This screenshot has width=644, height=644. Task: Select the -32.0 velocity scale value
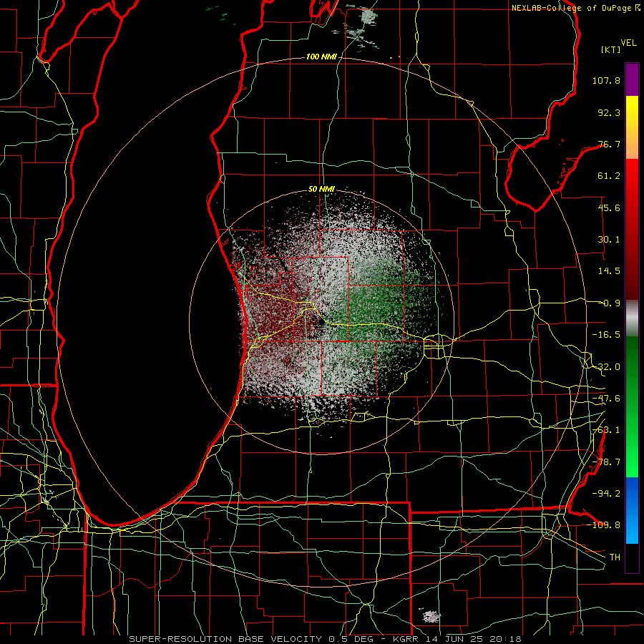tap(606, 367)
